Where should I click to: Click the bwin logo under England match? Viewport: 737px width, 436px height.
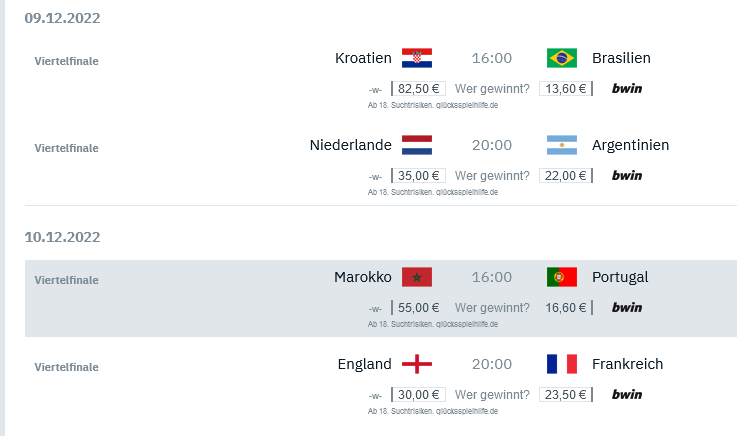pos(627,394)
